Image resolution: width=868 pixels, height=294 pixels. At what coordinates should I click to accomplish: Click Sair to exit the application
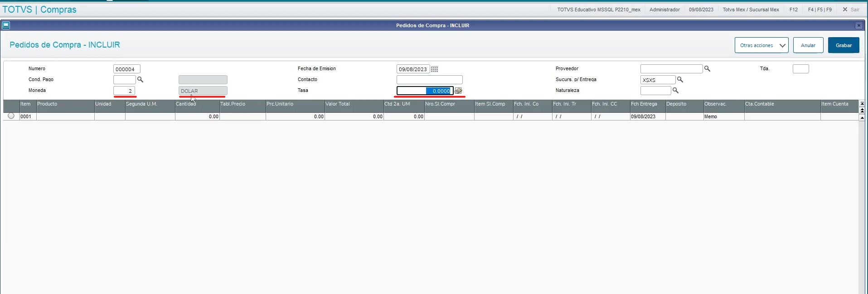[x=851, y=10]
